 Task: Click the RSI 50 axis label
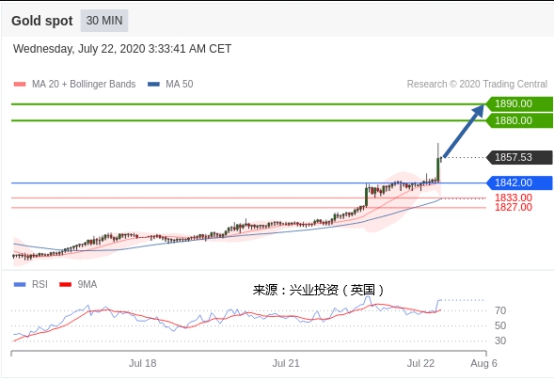tap(500, 326)
